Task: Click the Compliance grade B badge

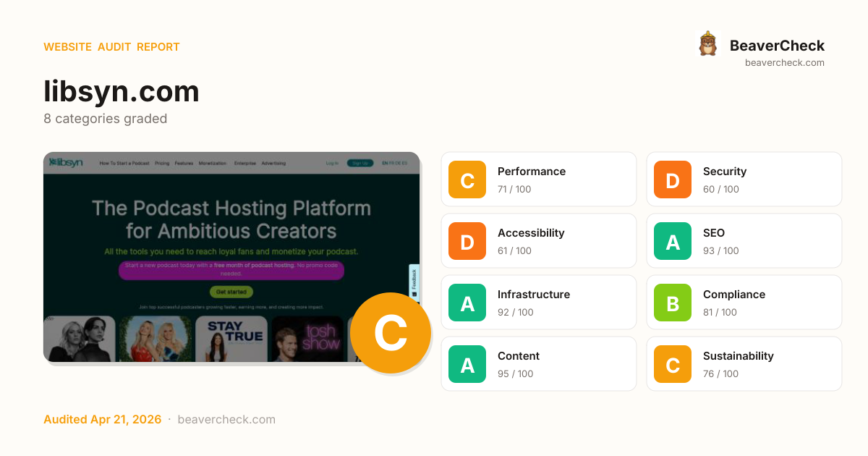Action: [673, 303]
